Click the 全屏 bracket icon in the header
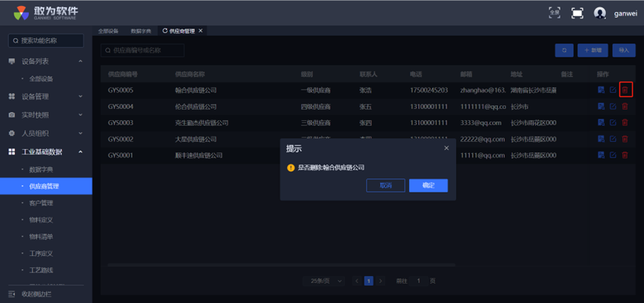The width and height of the screenshot is (644, 303). (x=555, y=13)
